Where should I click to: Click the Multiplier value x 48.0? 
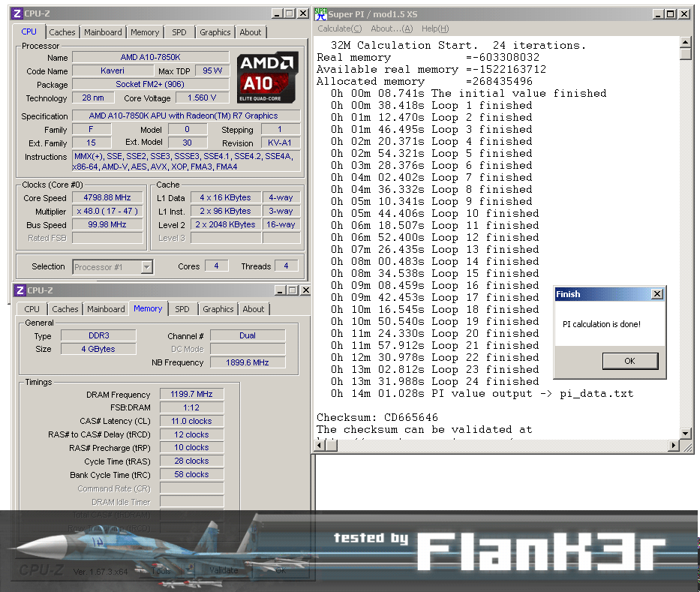coord(107,211)
